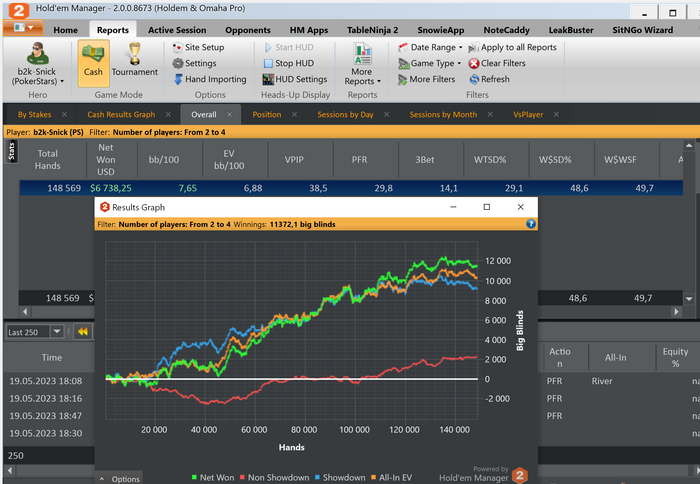
Task: Open the application menu button
Action: [x=23, y=28]
